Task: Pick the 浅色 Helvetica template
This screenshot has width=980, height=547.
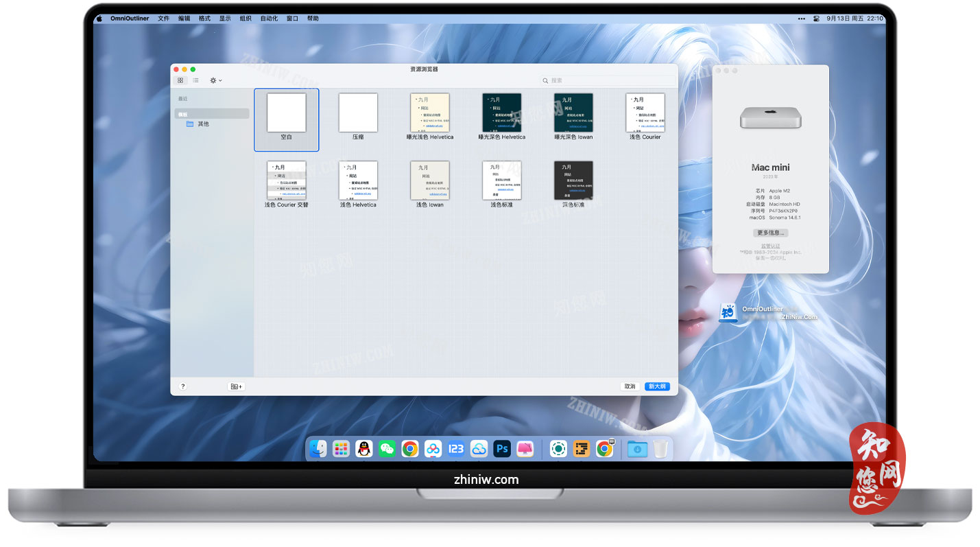Action: pyautogui.click(x=358, y=181)
